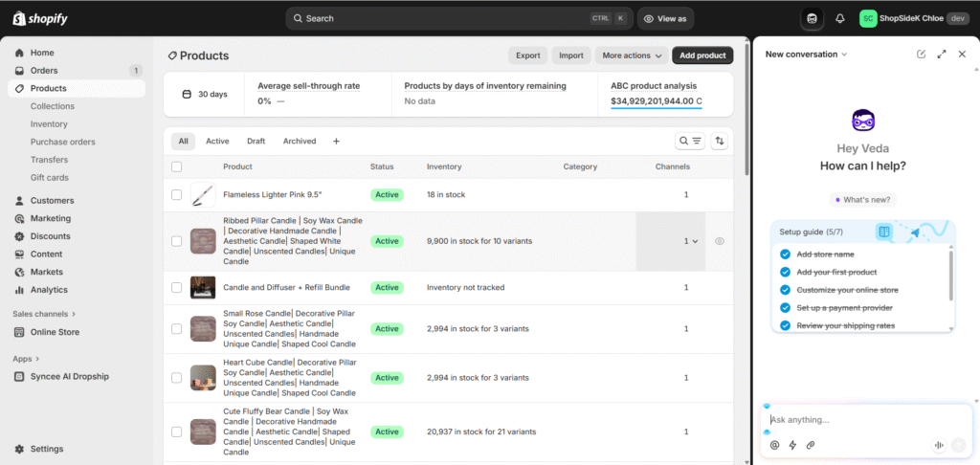Open Purchase orders in the sidebar
This screenshot has height=465, width=980.
[x=62, y=142]
